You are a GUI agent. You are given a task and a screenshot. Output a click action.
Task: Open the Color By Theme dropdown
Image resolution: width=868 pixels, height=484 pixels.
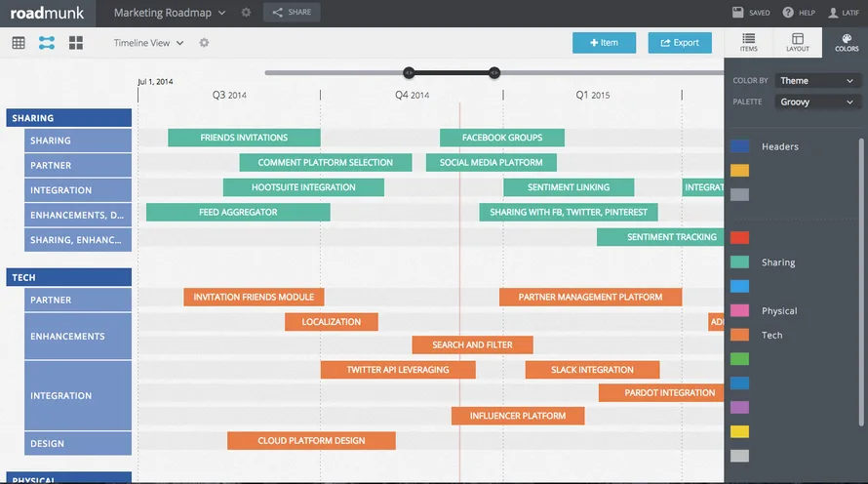tap(817, 81)
